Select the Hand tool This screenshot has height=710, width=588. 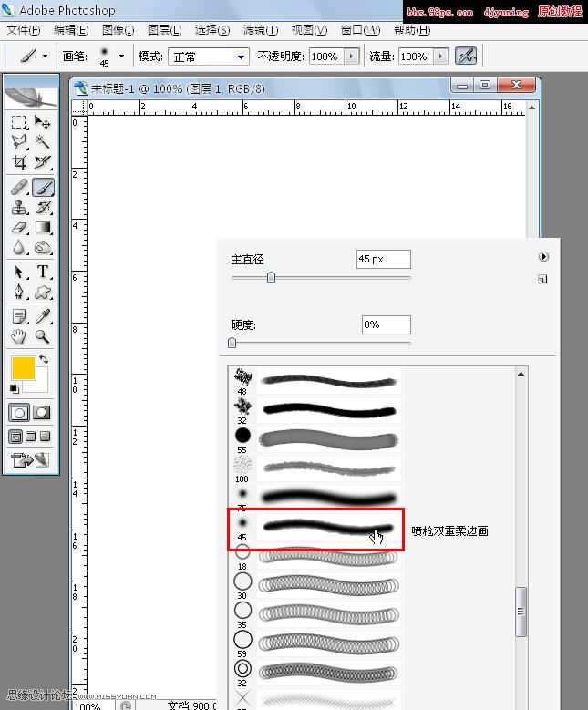click(19, 336)
